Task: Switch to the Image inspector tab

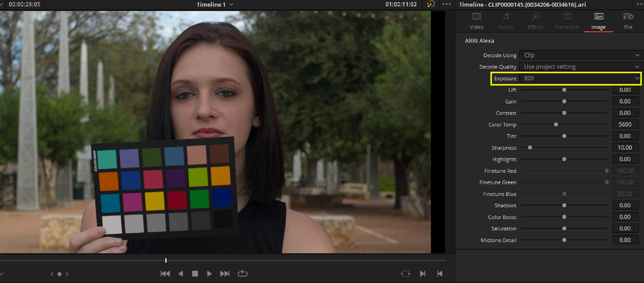Action: 598,22
